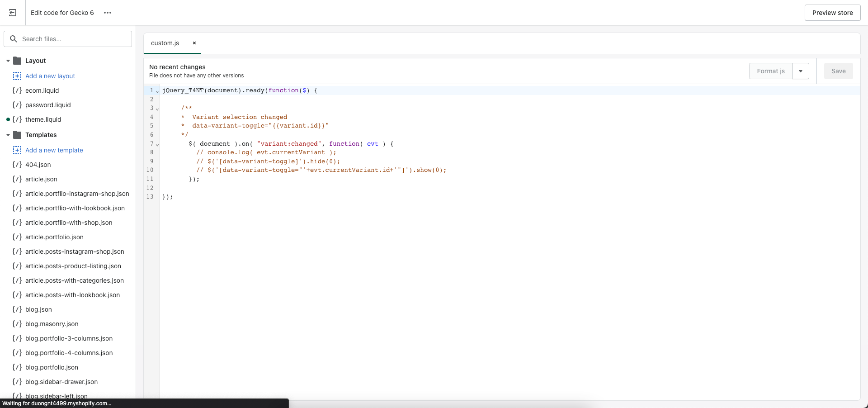Fold function block at line 7

pos(157,144)
